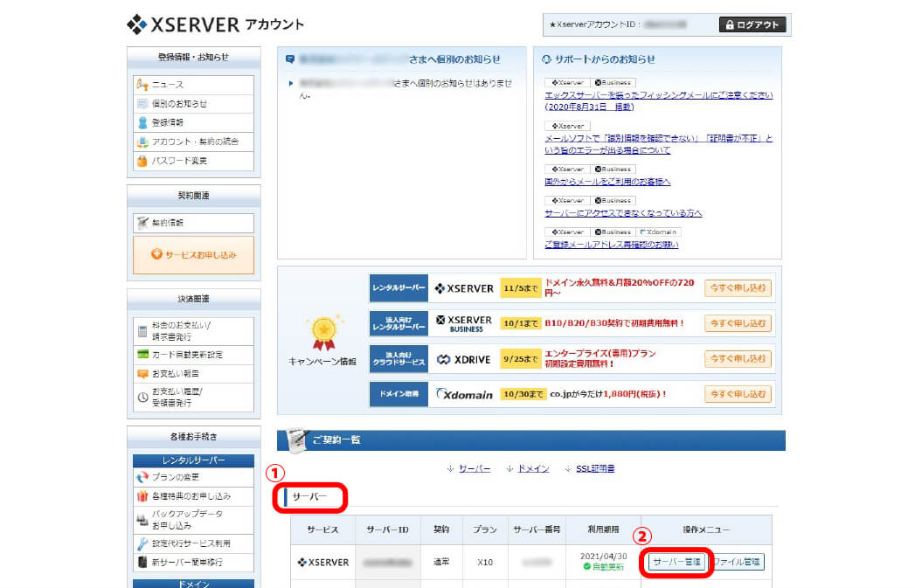The width and height of the screenshot is (915, 588).
Task: Click the wrench icon for 設定代行サービス利用
Action: coord(142,543)
